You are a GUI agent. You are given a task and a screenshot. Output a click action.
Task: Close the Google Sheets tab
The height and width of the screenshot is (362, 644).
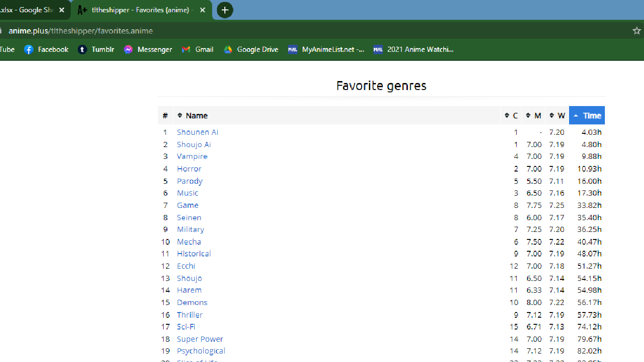(x=61, y=10)
